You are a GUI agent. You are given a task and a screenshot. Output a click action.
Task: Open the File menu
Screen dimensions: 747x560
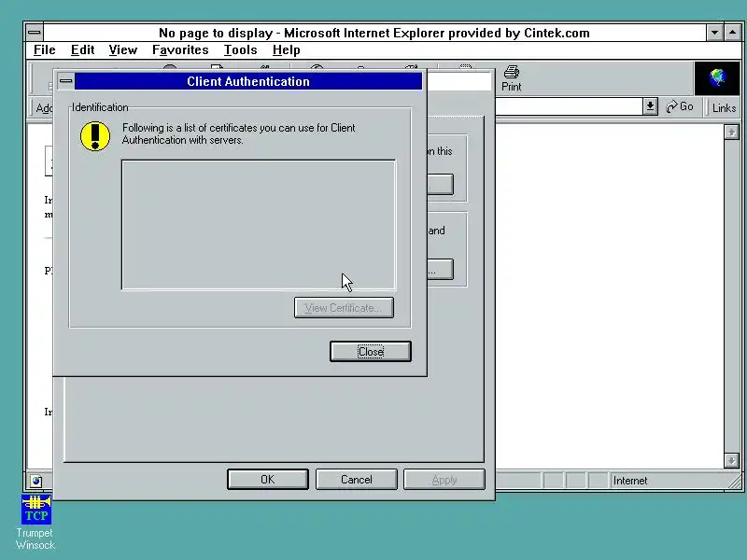(x=44, y=50)
